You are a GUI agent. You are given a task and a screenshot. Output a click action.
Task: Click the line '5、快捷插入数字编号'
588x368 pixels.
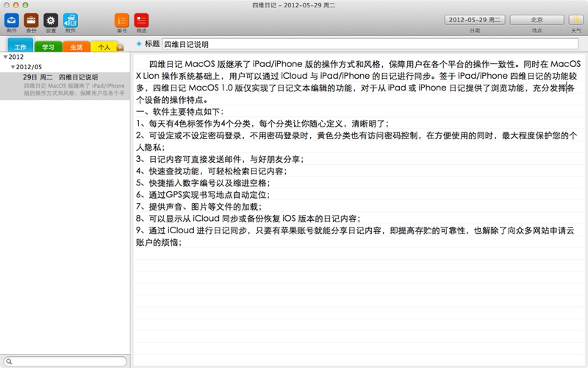click(203, 183)
